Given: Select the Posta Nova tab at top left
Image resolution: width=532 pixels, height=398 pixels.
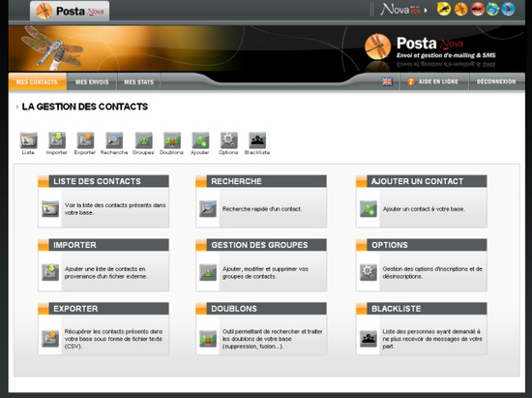Looking at the screenshot, I should 70,11.
